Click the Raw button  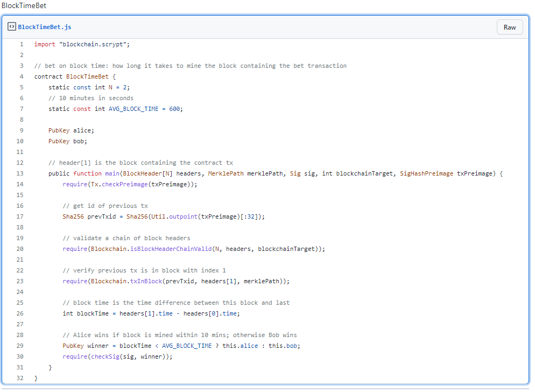click(510, 27)
